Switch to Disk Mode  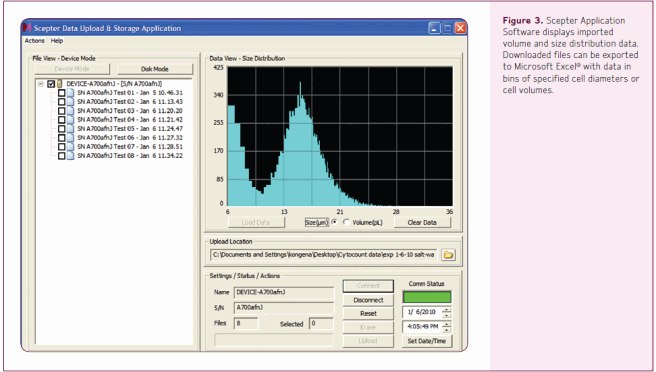(155, 69)
